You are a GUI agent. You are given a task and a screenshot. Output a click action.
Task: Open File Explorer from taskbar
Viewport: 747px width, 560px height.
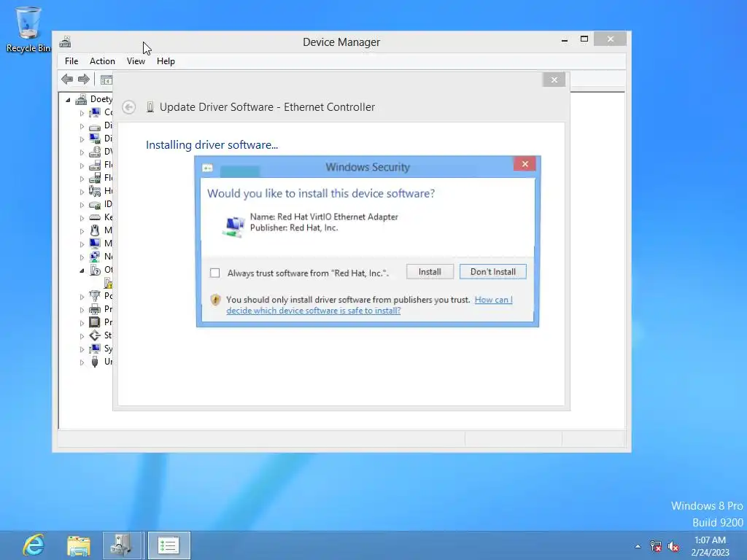coord(79,545)
